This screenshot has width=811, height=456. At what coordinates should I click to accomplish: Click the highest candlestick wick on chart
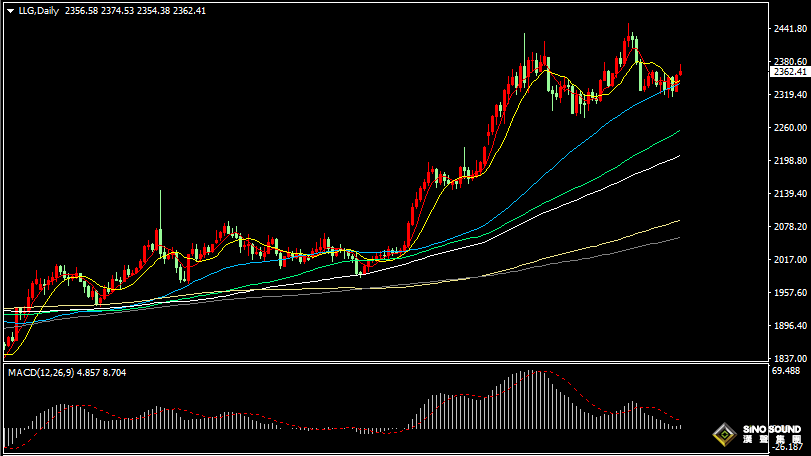point(628,26)
